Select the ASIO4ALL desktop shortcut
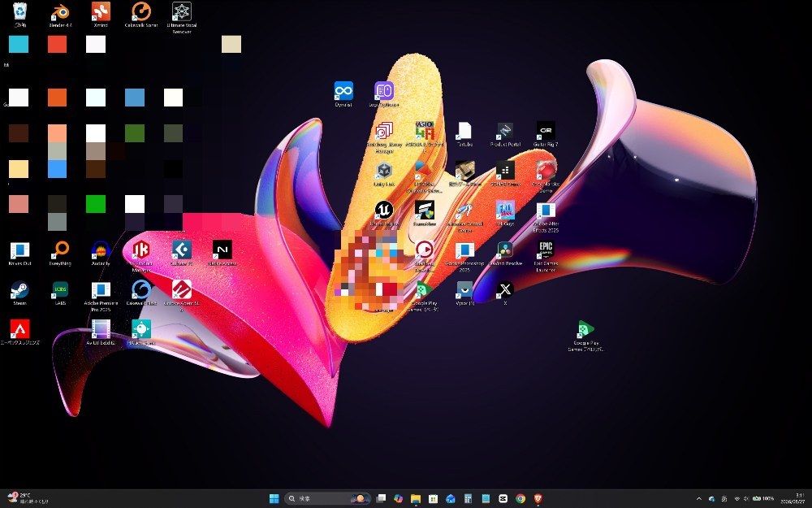The height and width of the screenshot is (508, 812). click(x=424, y=137)
